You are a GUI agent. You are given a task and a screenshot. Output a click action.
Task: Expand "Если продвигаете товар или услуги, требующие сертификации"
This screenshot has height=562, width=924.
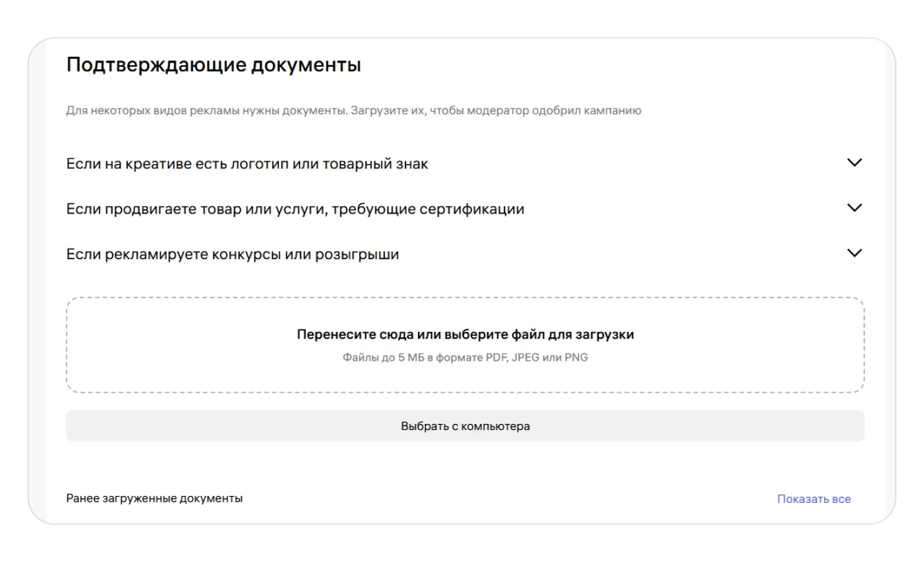click(295, 209)
